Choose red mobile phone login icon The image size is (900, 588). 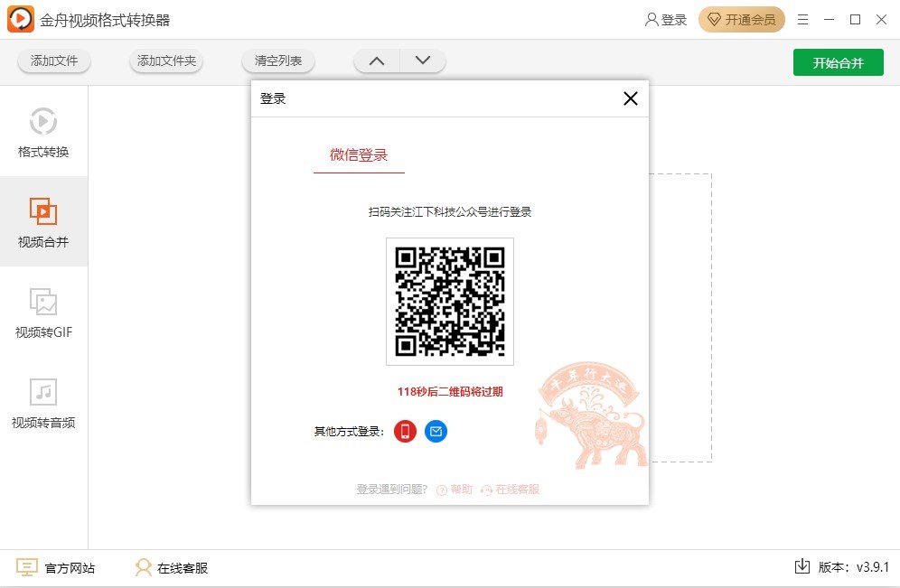point(405,432)
